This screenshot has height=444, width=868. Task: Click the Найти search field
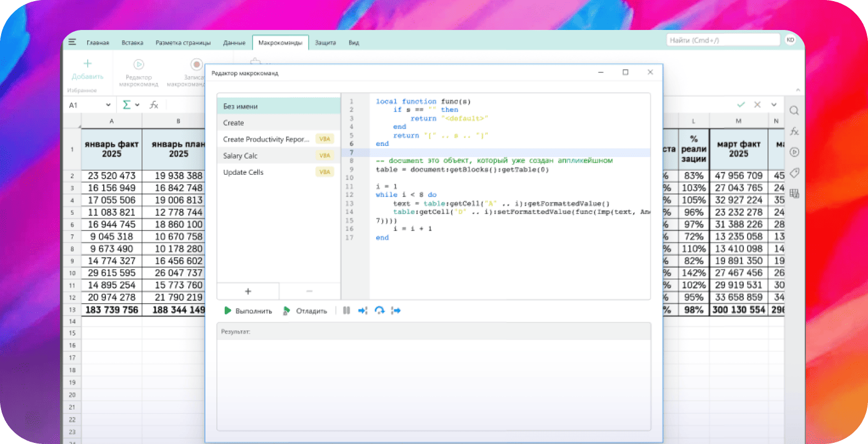pos(723,40)
